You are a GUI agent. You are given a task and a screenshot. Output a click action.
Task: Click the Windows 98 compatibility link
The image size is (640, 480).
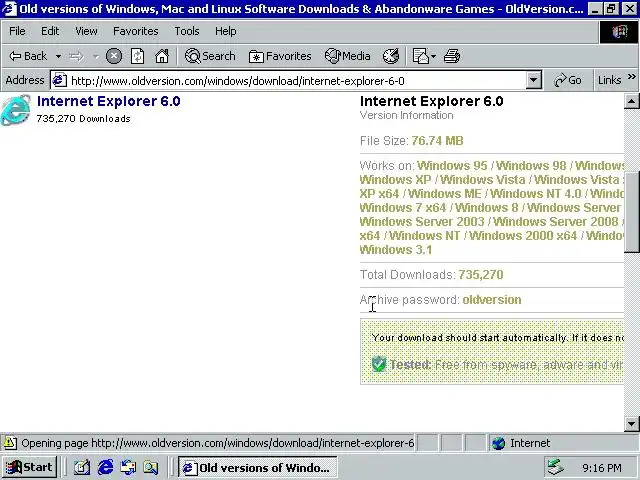click(x=531, y=166)
